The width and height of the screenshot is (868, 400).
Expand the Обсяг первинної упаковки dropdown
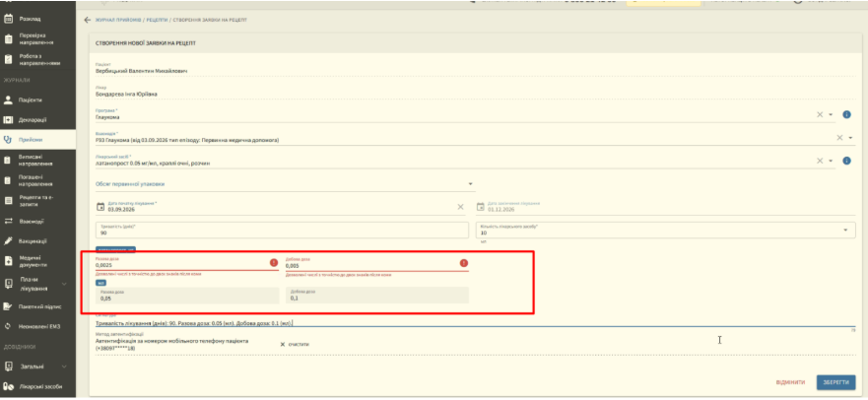tap(471, 183)
